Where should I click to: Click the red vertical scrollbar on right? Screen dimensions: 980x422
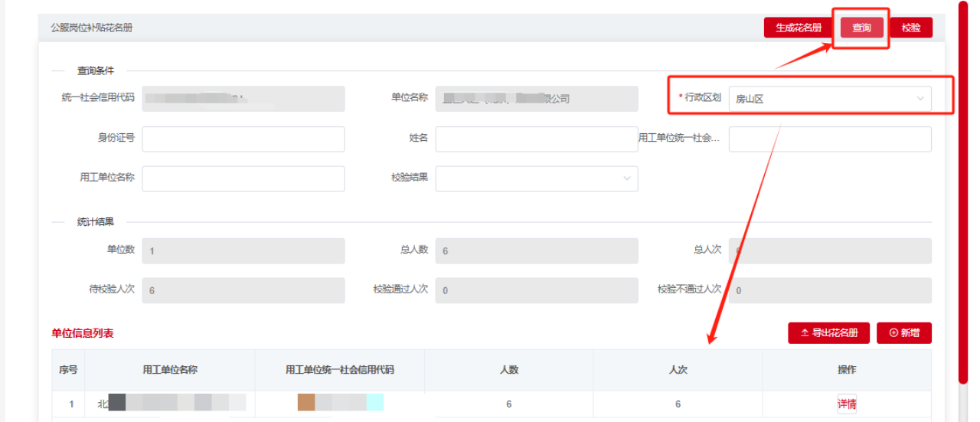coord(962,191)
